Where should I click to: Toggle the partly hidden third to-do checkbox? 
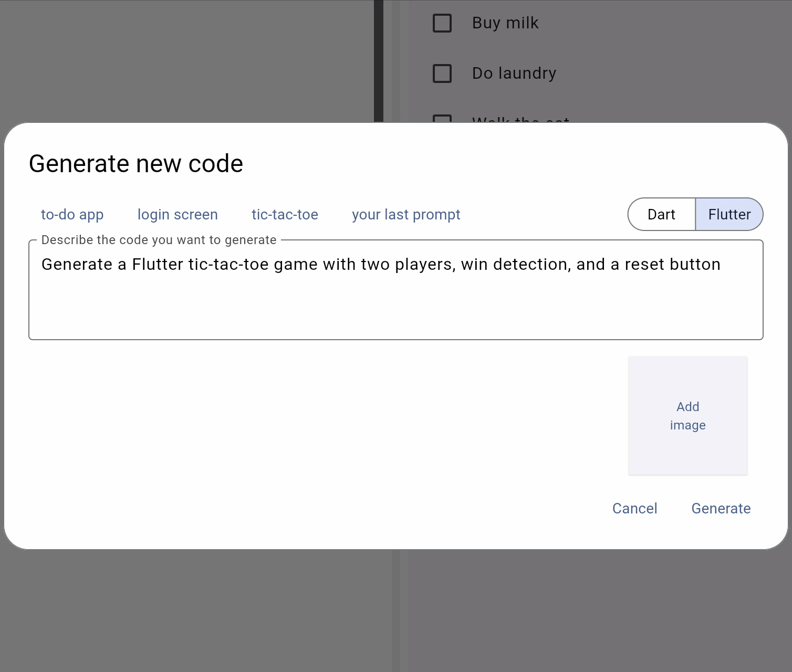442,119
